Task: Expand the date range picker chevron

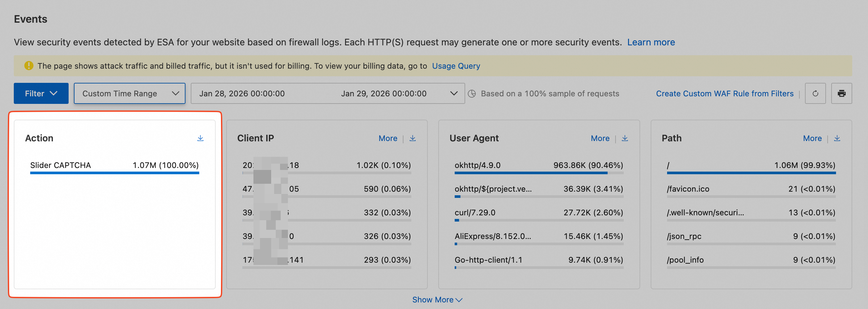Action: pyautogui.click(x=454, y=93)
